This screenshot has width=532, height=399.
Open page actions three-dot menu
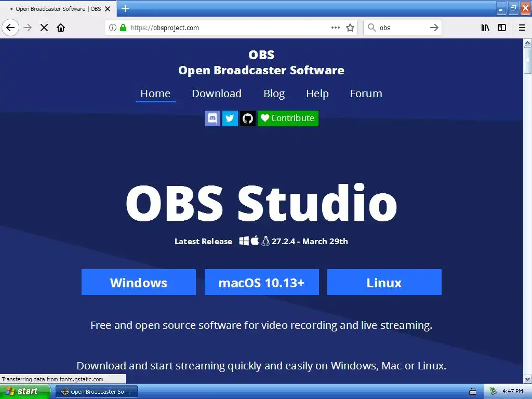(x=335, y=28)
